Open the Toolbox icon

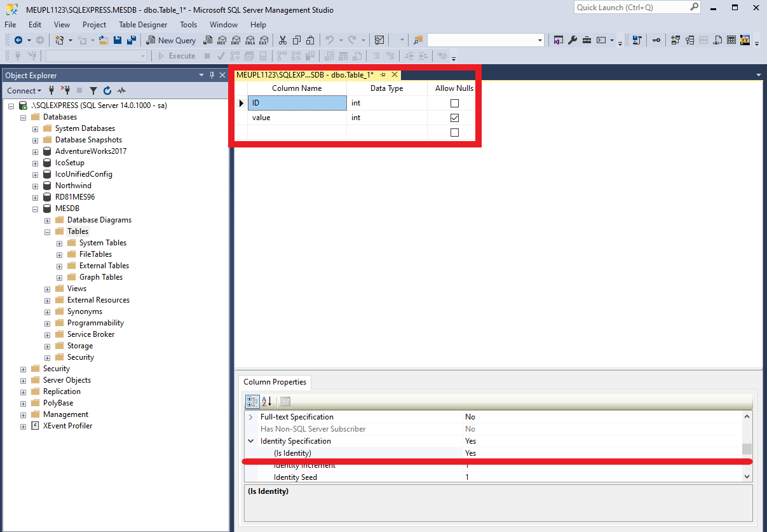(587, 40)
